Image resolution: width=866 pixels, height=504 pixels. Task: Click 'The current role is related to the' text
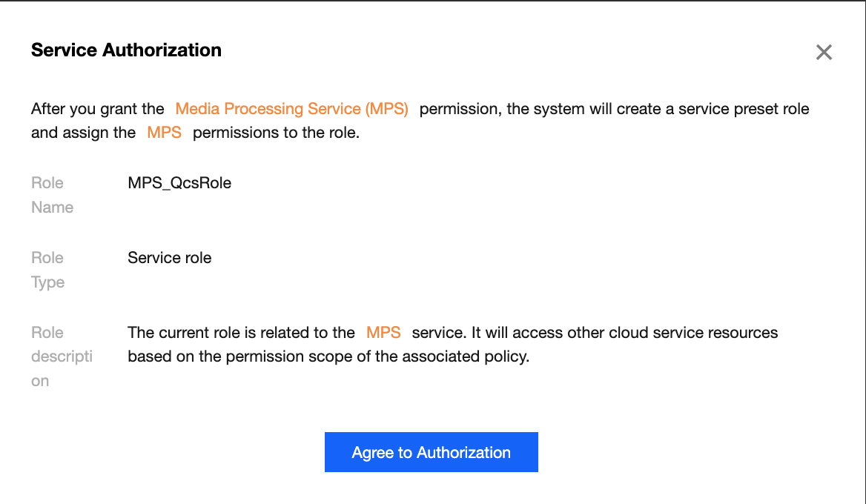point(241,333)
